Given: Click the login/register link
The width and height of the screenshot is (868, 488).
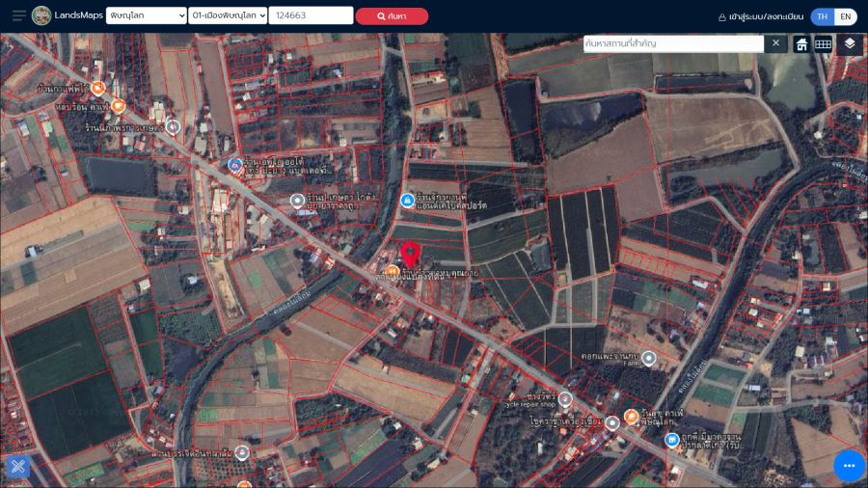Looking at the screenshot, I should pyautogui.click(x=760, y=16).
